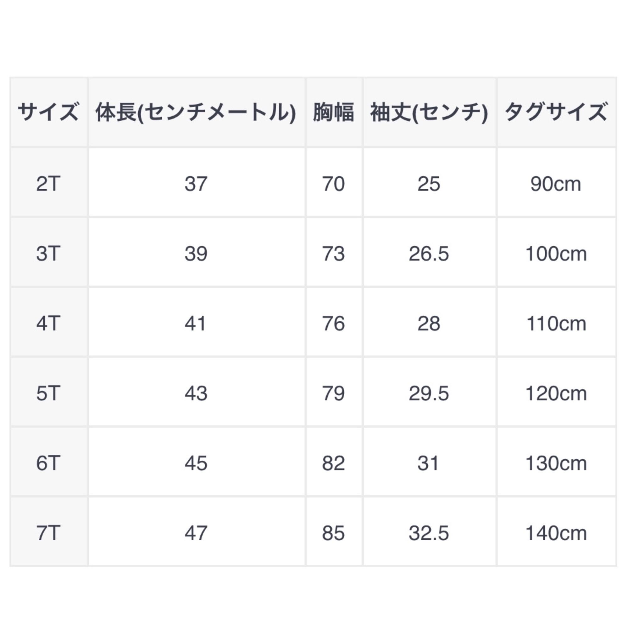Select the 130cm tag size cell
Image resolution: width=644 pixels, height=644 pixels.
click(556, 463)
